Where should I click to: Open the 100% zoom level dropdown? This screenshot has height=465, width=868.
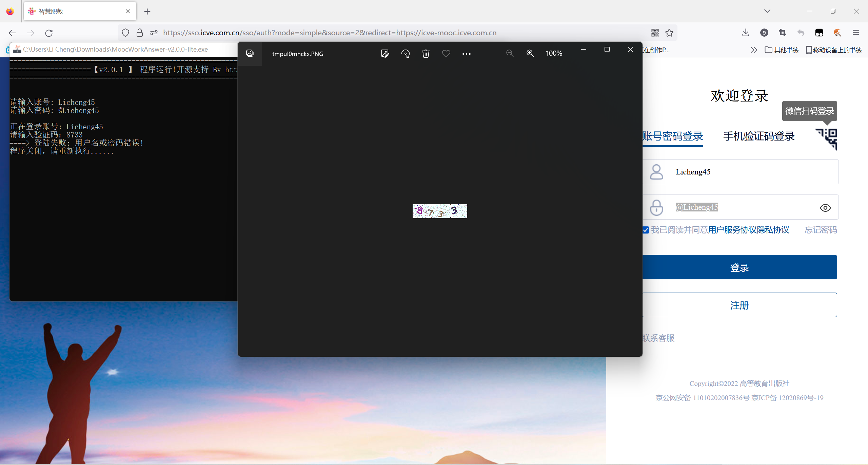point(554,53)
